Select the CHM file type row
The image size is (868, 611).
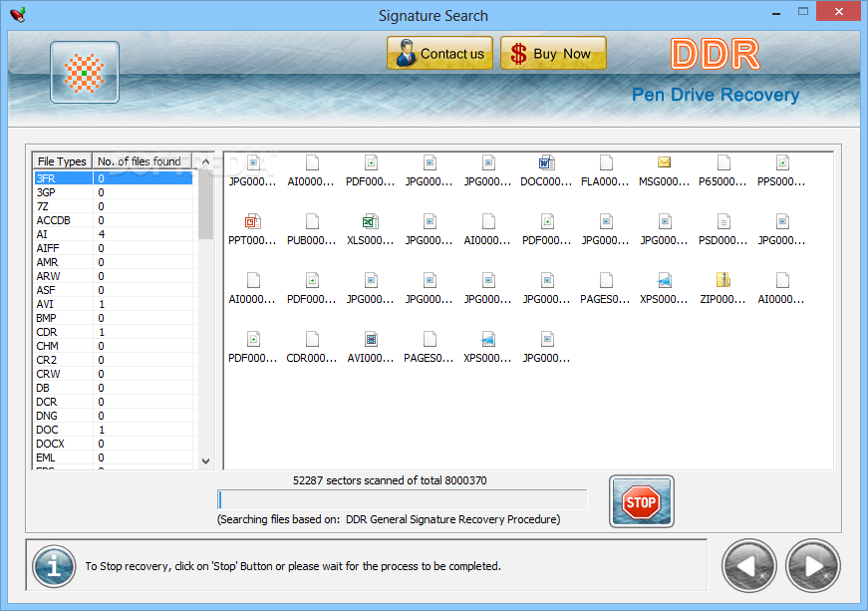pyautogui.click(x=114, y=346)
